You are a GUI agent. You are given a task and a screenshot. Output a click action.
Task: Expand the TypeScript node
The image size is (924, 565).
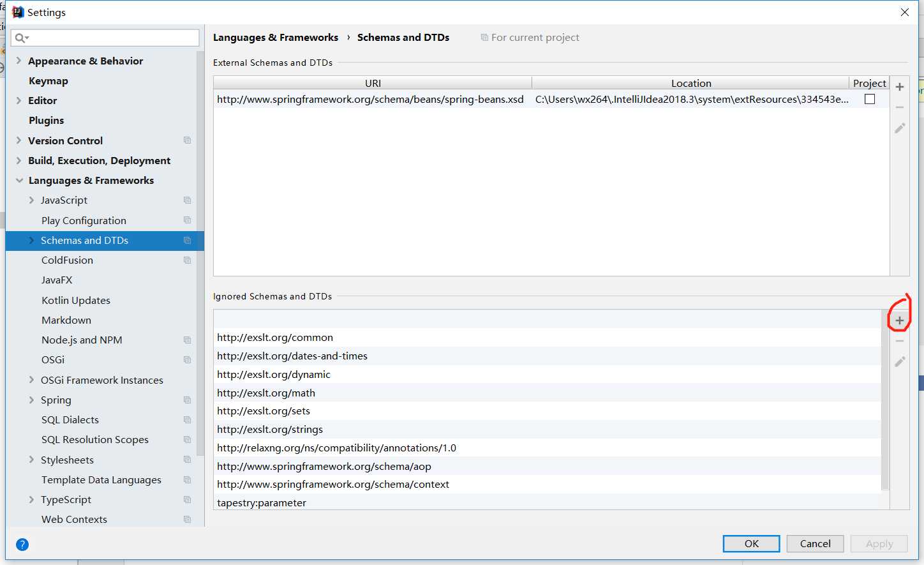coord(31,499)
